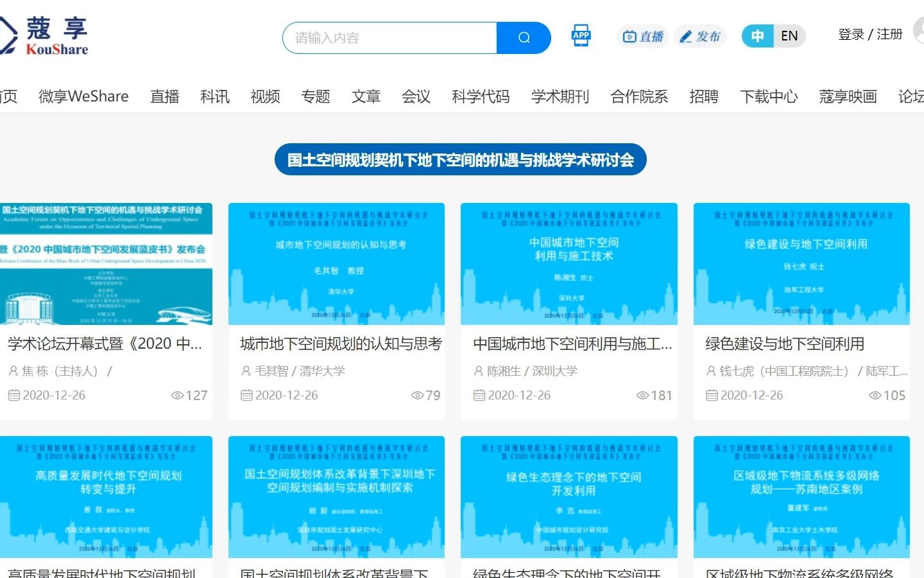Open thumbnail of 中国城市地下空间利用与施工技术
Viewport: 924px width, 578px height.
(569, 264)
